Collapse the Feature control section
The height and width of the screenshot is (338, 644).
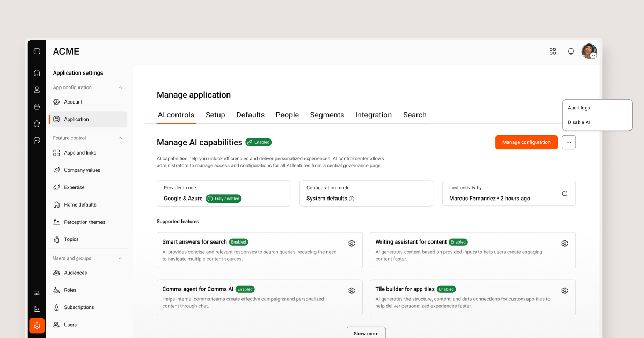(120, 138)
